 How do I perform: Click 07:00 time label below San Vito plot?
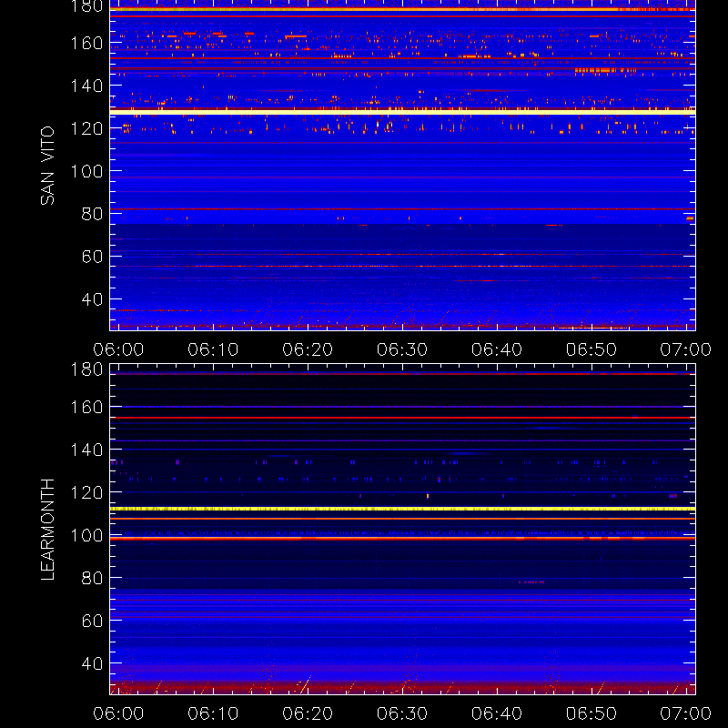686,349
